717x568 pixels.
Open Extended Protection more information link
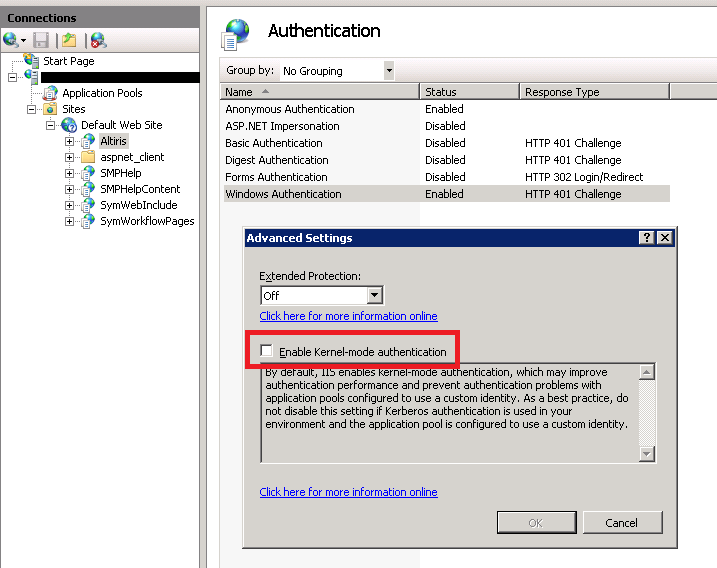(x=348, y=316)
